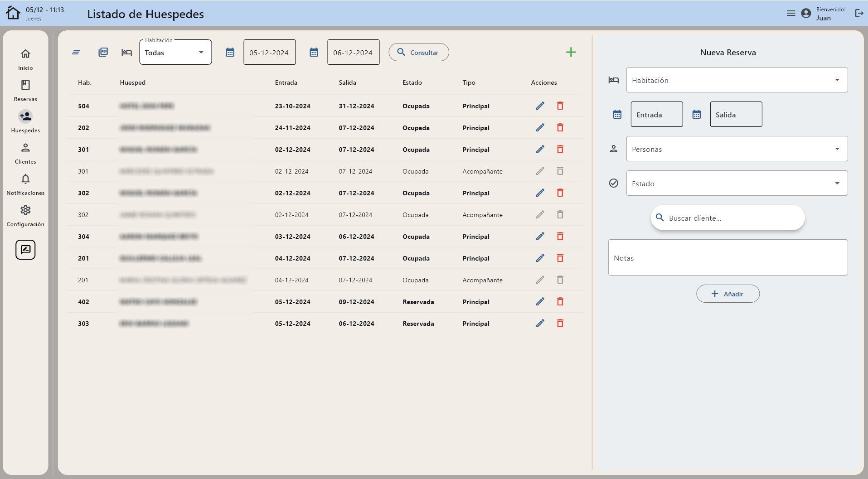Viewport: 868px width, 479px height.
Task: Open Configuración in sidebar
Action: pyautogui.click(x=25, y=216)
